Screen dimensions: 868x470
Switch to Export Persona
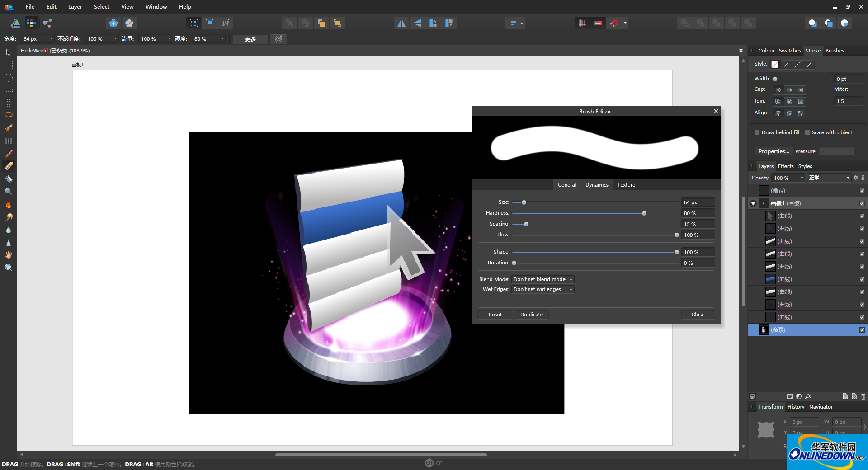pos(47,23)
